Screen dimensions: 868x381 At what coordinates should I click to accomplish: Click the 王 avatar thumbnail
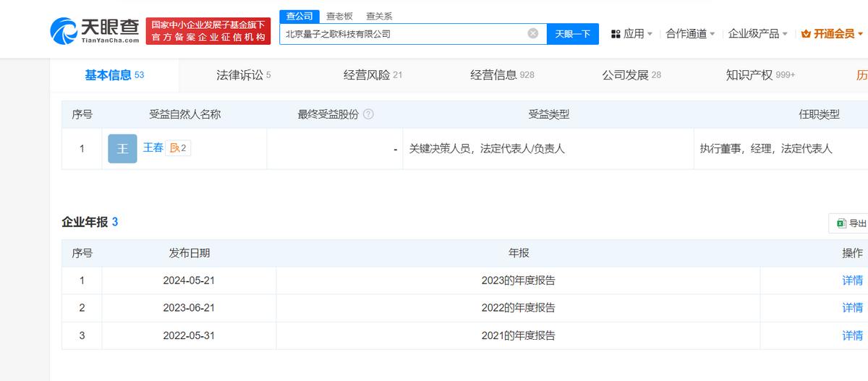pos(122,149)
